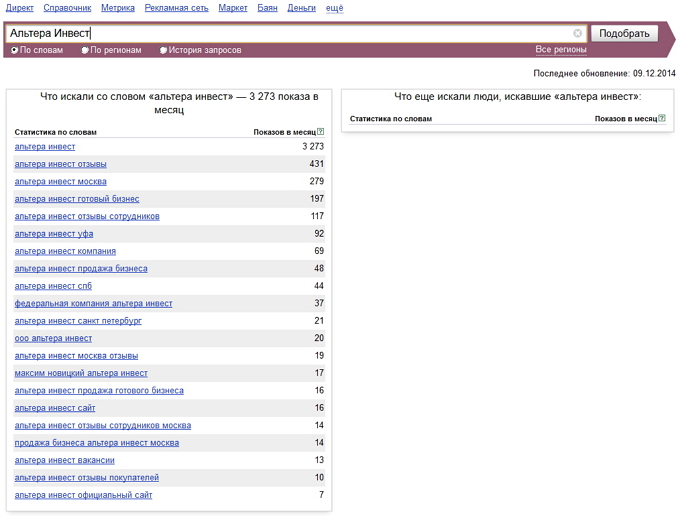Open 'альтера инвест спб' keyword link
This screenshot has height=516, width=680.
tap(53, 286)
